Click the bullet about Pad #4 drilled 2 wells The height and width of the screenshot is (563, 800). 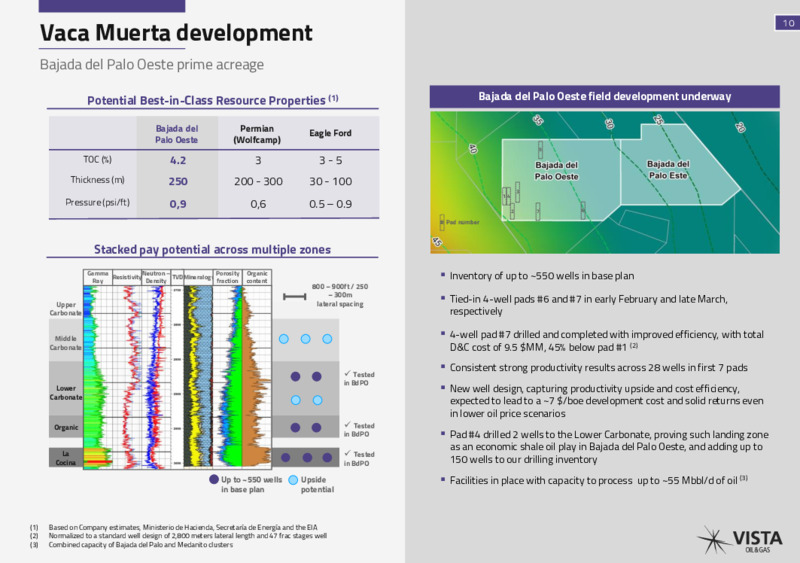click(609, 447)
